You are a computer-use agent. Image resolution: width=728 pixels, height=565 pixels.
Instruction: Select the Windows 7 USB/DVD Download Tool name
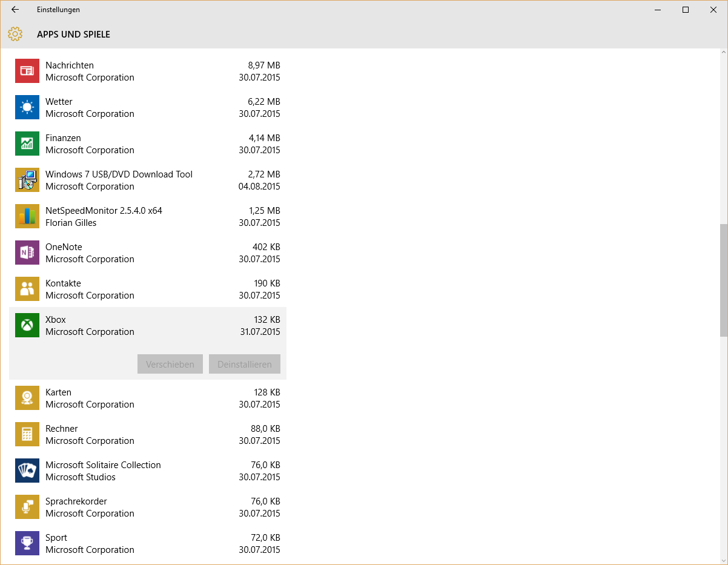tap(119, 174)
